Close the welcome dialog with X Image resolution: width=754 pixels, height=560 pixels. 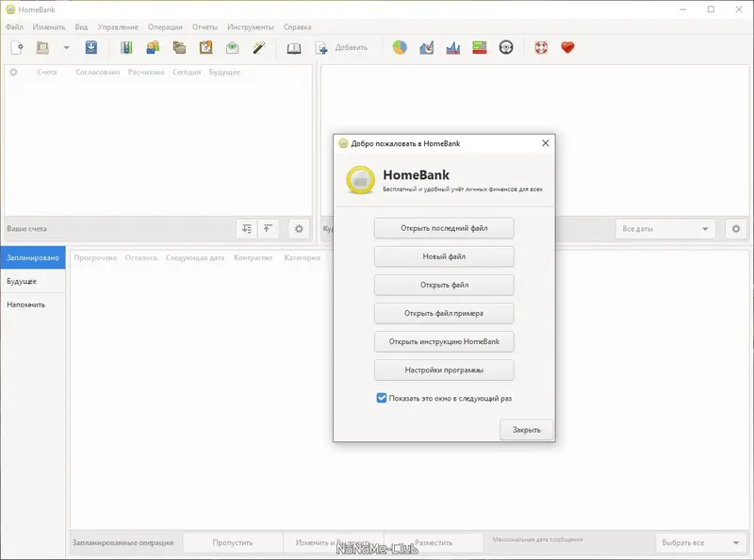(546, 143)
